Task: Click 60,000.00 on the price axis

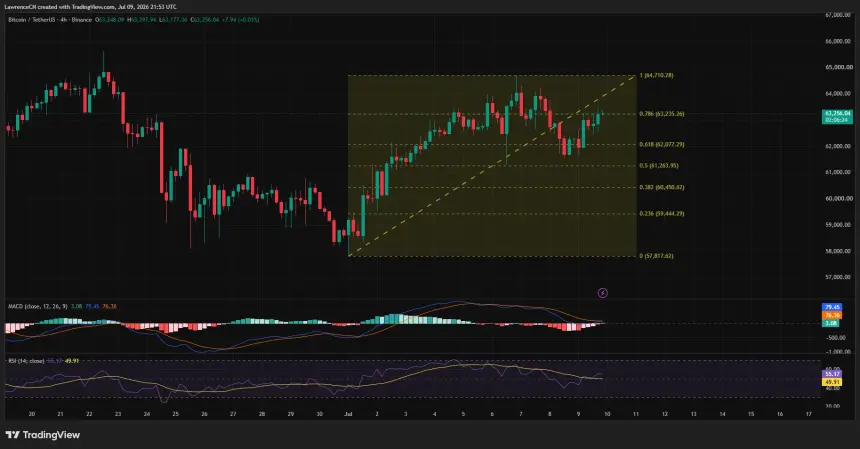Action: [x=839, y=198]
